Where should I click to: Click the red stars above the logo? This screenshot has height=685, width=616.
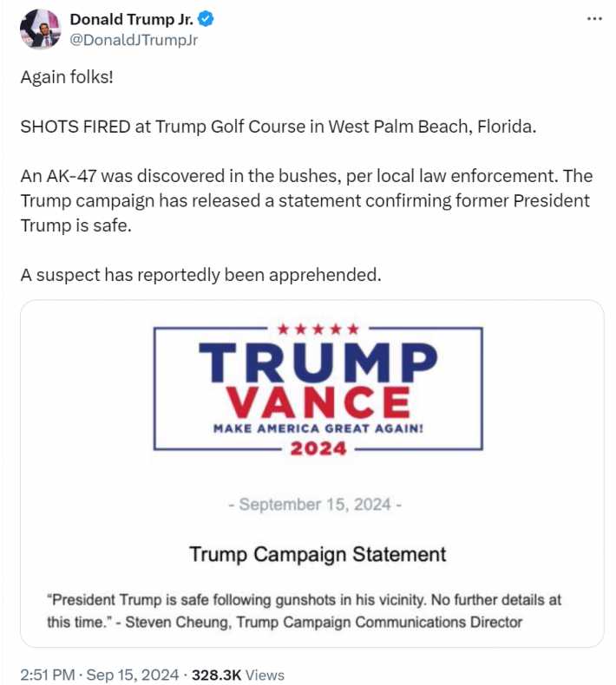coord(318,329)
